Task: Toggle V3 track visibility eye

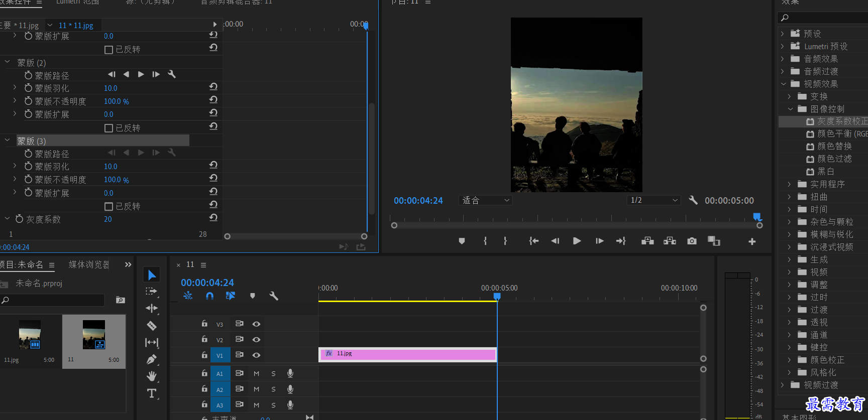Action: [256, 324]
